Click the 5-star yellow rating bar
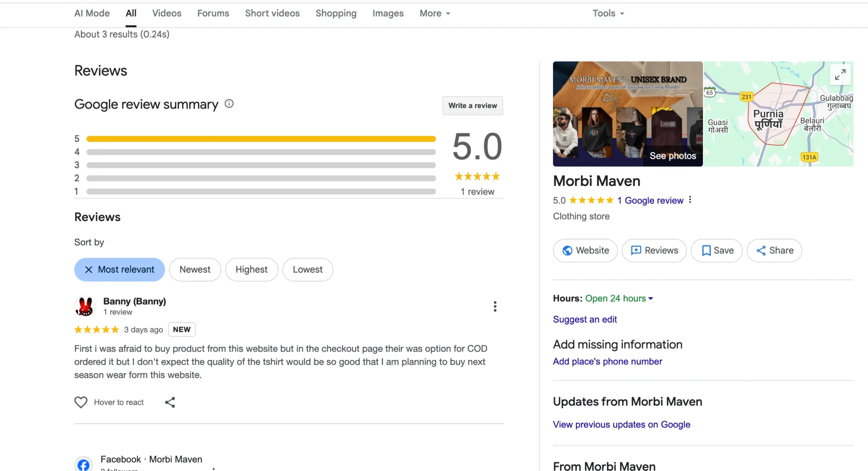The height and width of the screenshot is (471, 868). click(261, 139)
